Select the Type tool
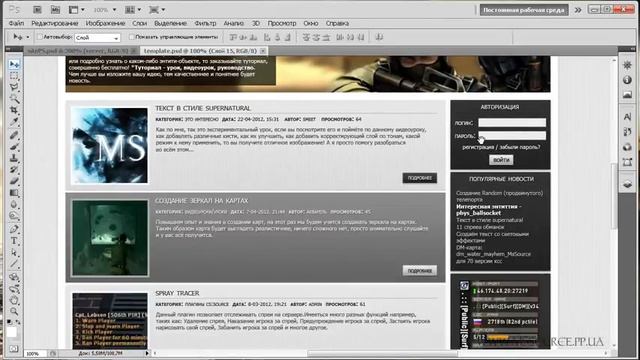This screenshot has height=360, width=640. pyautogui.click(x=14, y=241)
